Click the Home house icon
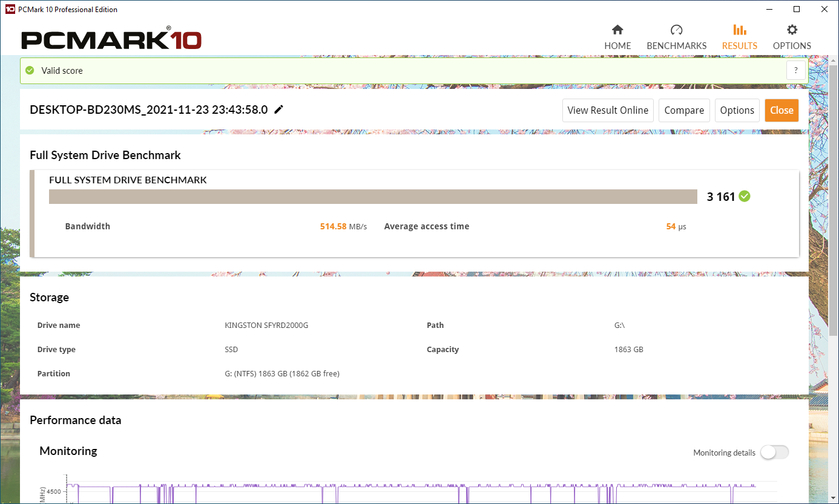The width and height of the screenshot is (839, 504). pos(617,30)
